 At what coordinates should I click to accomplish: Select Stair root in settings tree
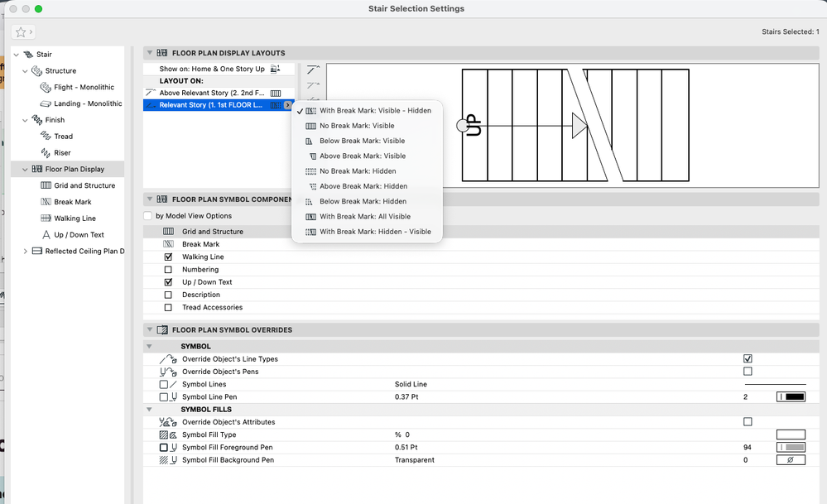pos(44,55)
